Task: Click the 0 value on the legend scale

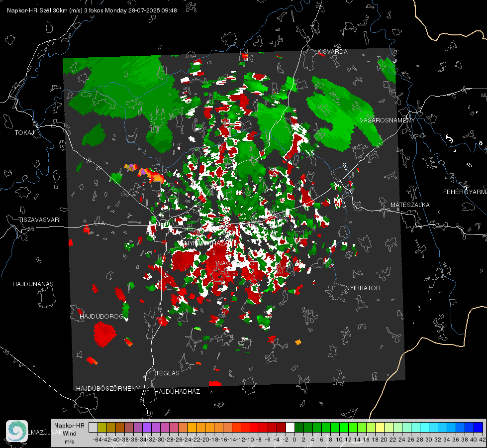Action: click(x=295, y=440)
